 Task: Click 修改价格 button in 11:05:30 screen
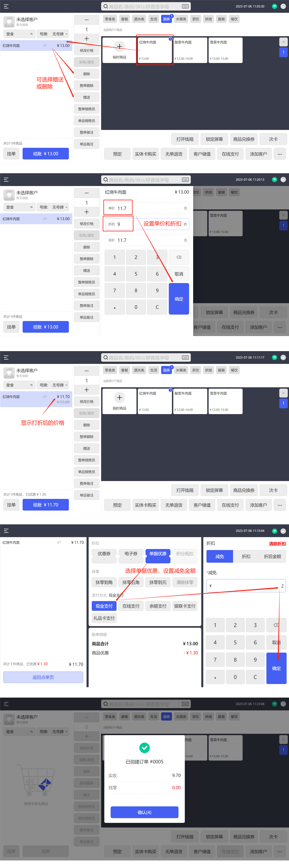pos(86,51)
